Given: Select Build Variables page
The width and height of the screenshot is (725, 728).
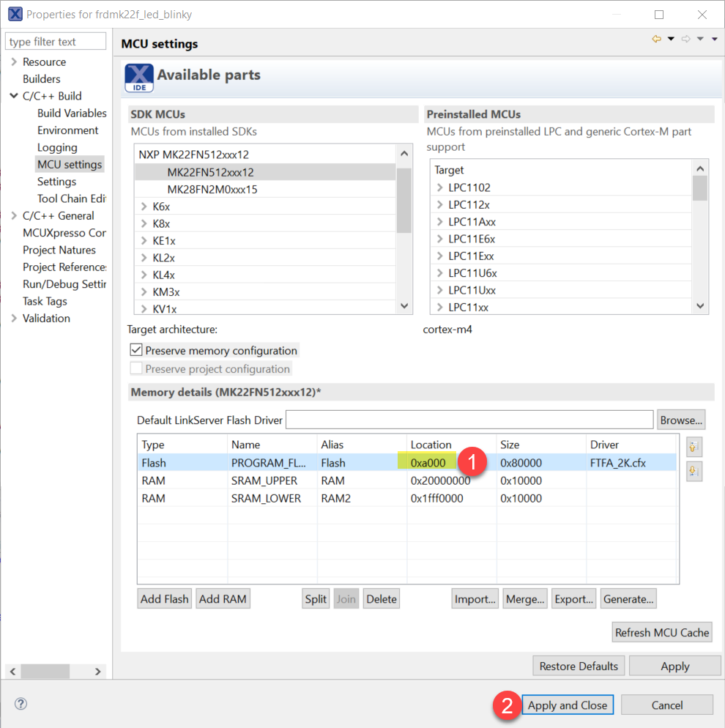Looking at the screenshot, I should tap(72, 114).
